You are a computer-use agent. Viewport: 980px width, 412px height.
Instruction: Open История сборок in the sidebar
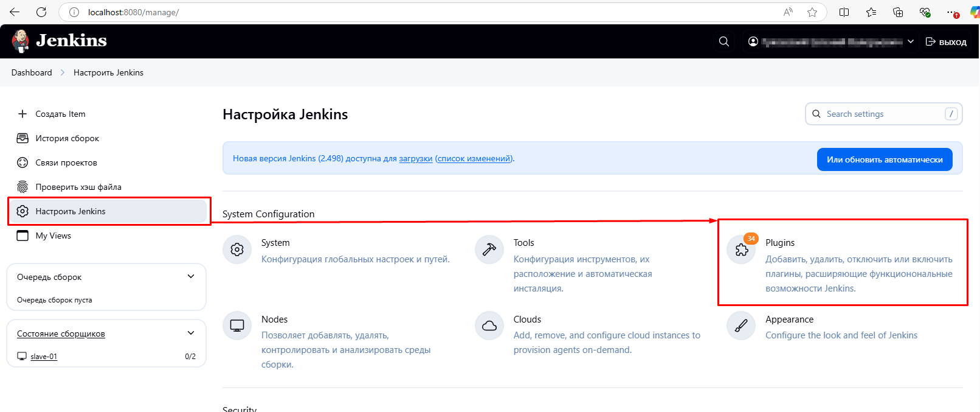click(x=67, y=138)
